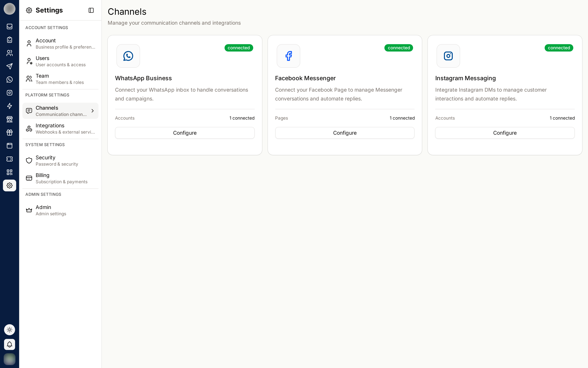The height and width of the screenshot is (368, 588).
Task: Open the Instagram icon in left rail
Action: pyautogui.click(x=10, y=93)
